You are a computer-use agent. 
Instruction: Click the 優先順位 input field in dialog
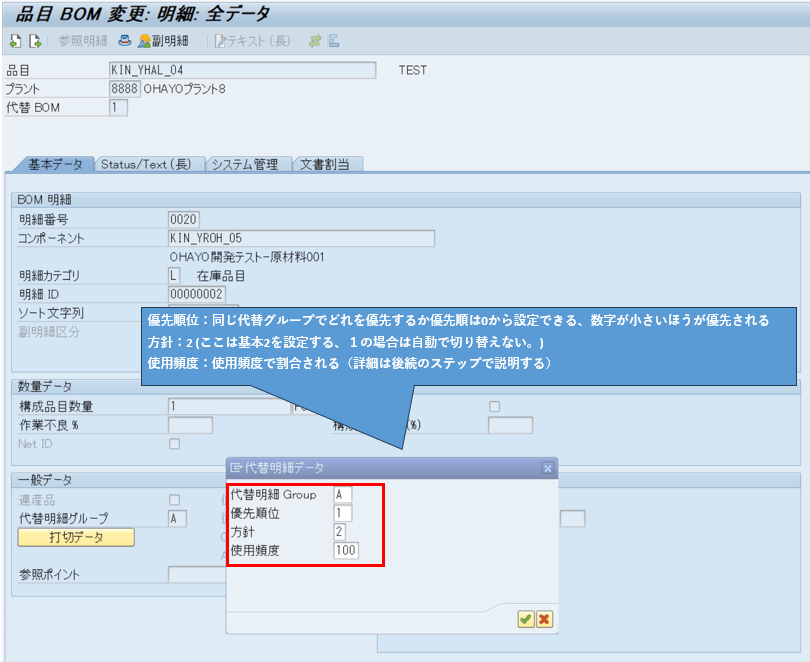(343, 513)
